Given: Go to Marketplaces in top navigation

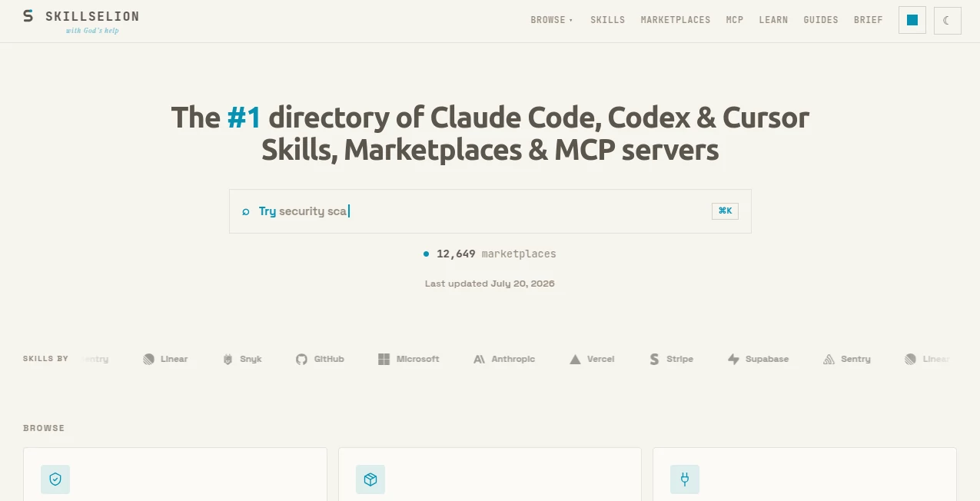Looking at the screenshot, I should pos(676,20).
